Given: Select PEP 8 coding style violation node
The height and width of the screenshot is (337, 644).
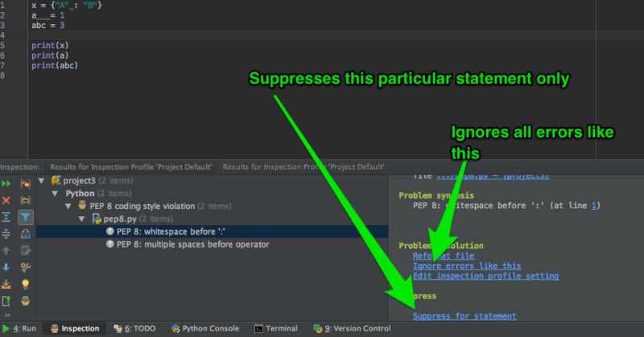Looking at the screenshot, I should point(142,206).
